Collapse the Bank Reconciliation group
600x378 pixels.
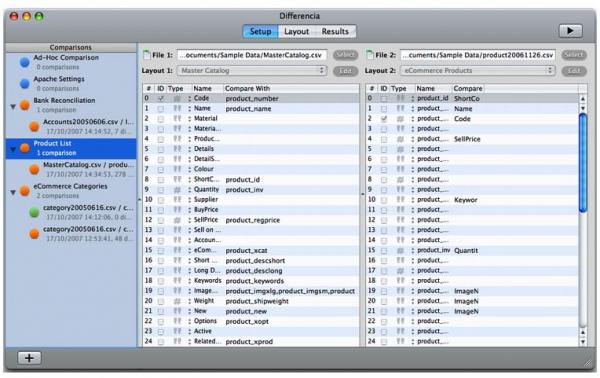(13, 107)
